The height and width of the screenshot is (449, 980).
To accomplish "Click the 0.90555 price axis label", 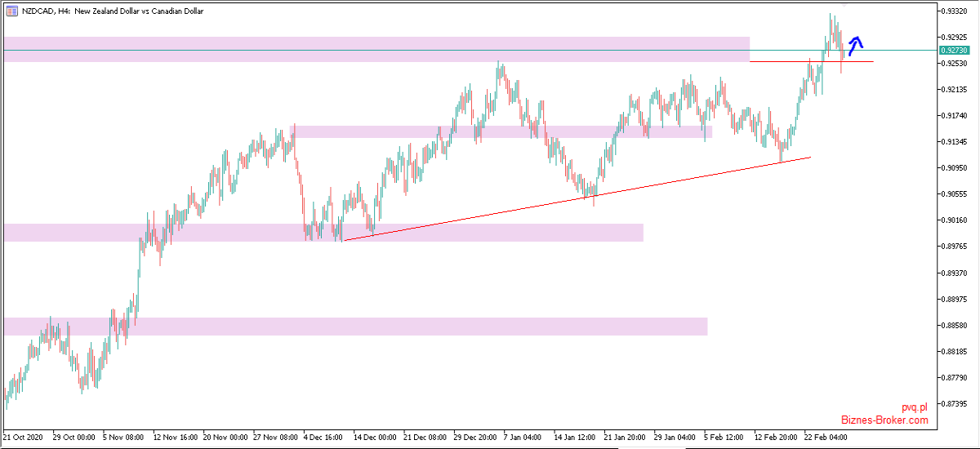I will tap(954, 193).
